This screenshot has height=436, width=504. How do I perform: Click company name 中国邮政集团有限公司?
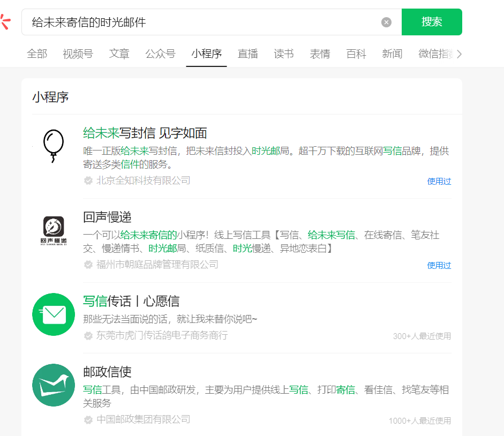coord(144,419)
